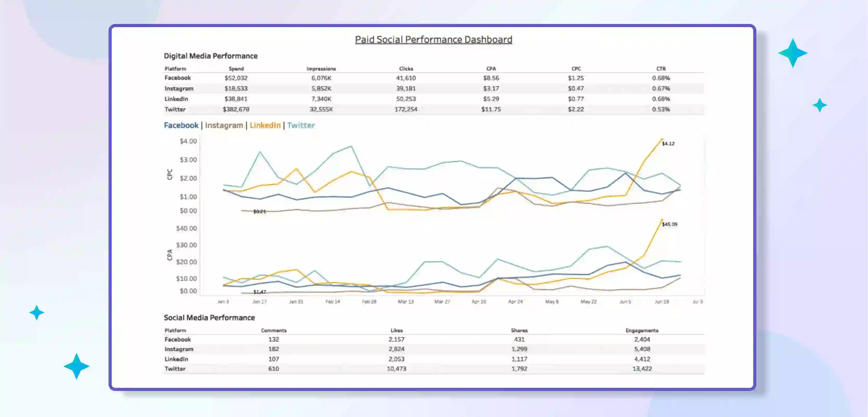Click LinkedIn spend value $38,841
The height and width of the screenshot is (417, 868).
(236, 99)
